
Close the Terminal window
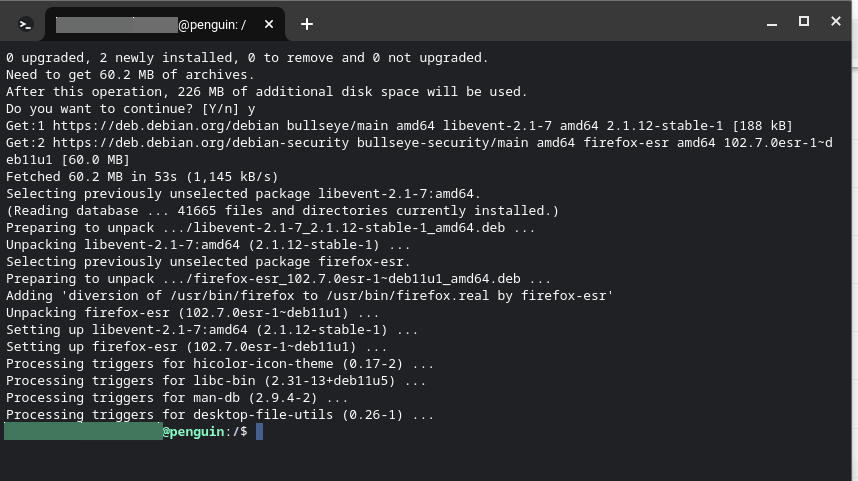coord(836,21)
